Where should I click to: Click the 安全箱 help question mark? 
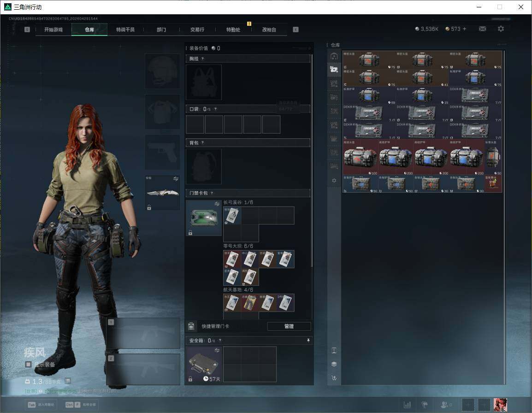(220, 340)
